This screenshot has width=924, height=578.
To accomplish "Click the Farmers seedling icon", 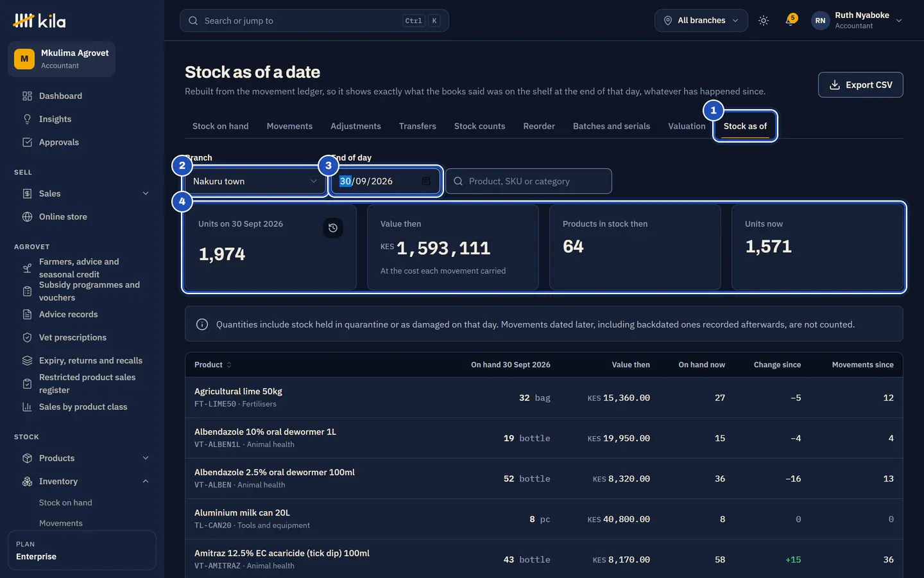I will click(x=27, y=268).
